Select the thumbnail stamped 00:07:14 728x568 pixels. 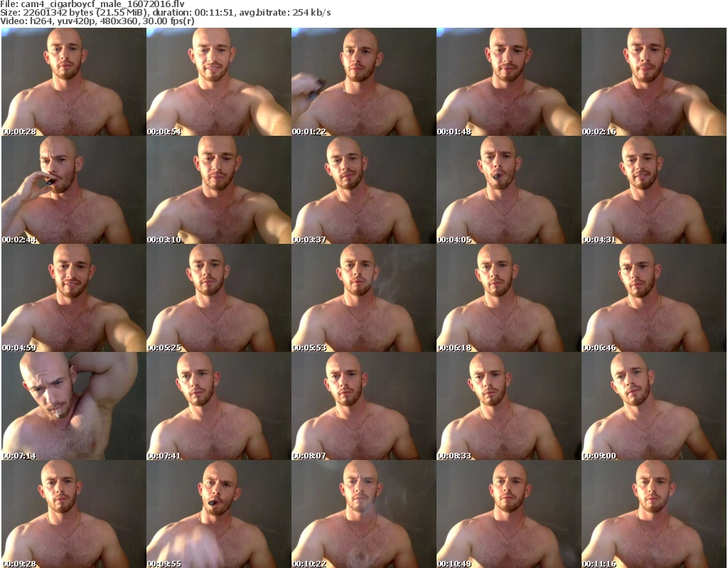(x=74, y=407)
